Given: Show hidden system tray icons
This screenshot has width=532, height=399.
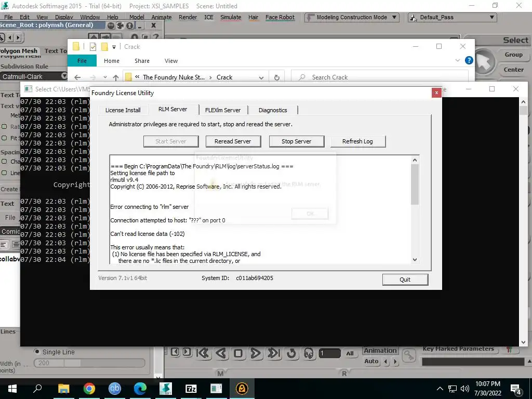Looking at the screenshot, I should pyautogui.click(x=440, y=389).
